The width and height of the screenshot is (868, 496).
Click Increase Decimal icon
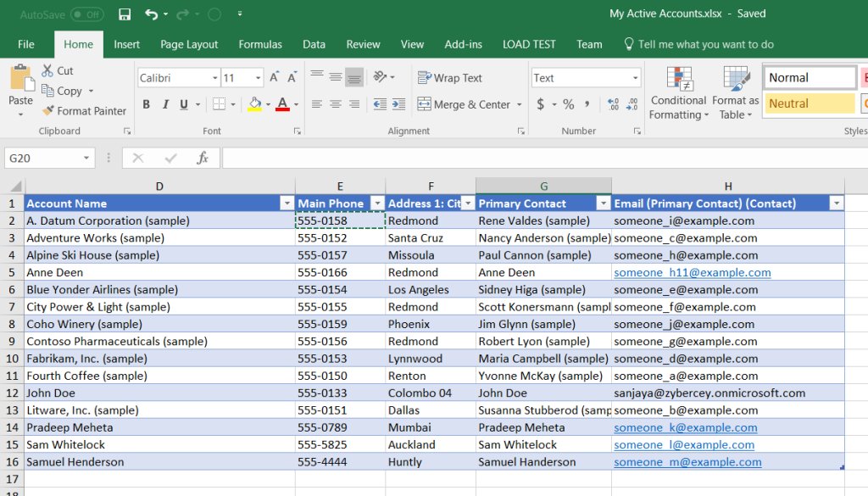pos(614,104)
